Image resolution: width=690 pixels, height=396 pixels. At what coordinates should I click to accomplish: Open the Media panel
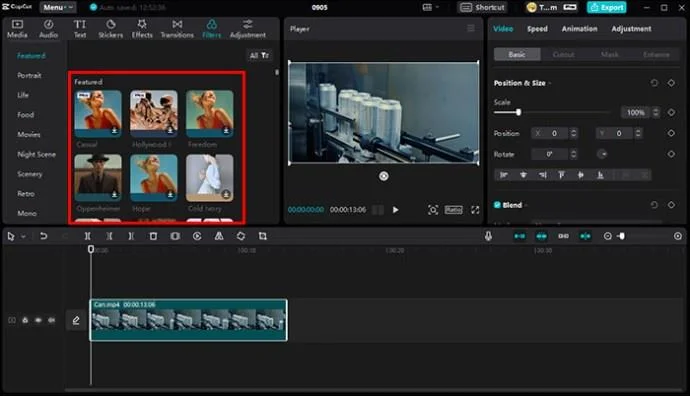pos(17,29)
